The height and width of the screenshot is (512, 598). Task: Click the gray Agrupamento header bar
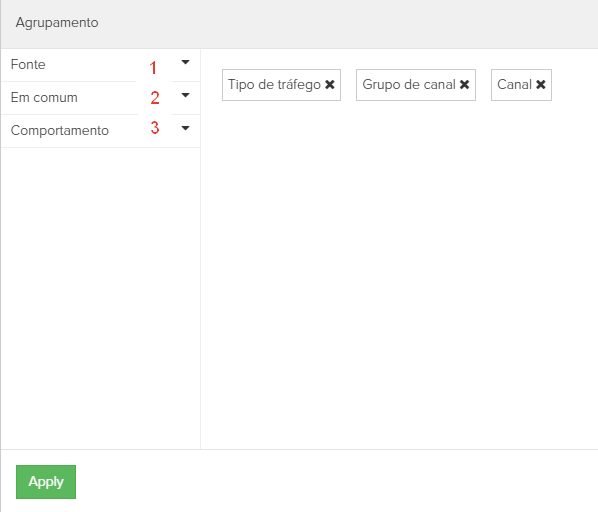click(x=299, y=24)
